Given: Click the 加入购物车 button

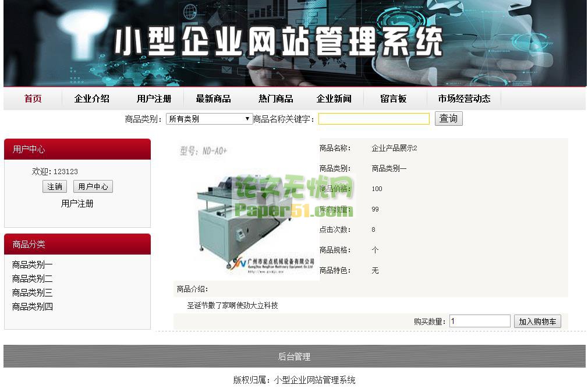Looking at the screenshot, I should pos(537,322).
